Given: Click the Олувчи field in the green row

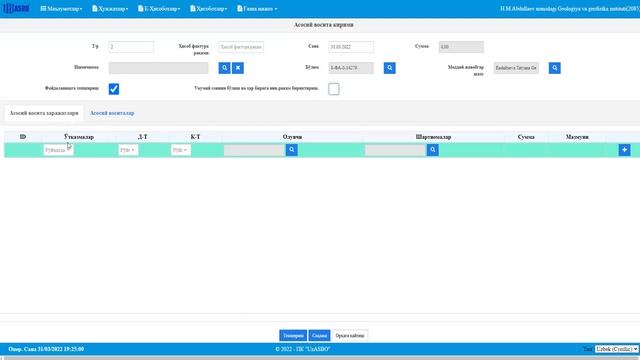Looking at the screenshot, I should (x=254, y=150).
